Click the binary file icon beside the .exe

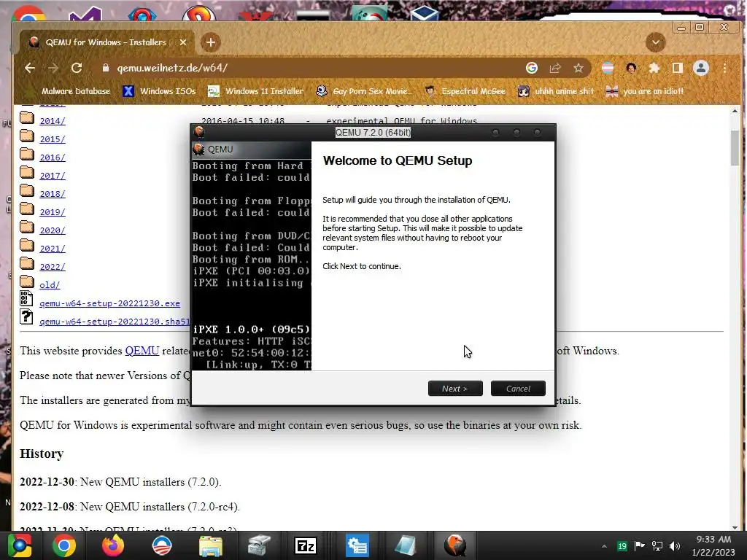26,299
